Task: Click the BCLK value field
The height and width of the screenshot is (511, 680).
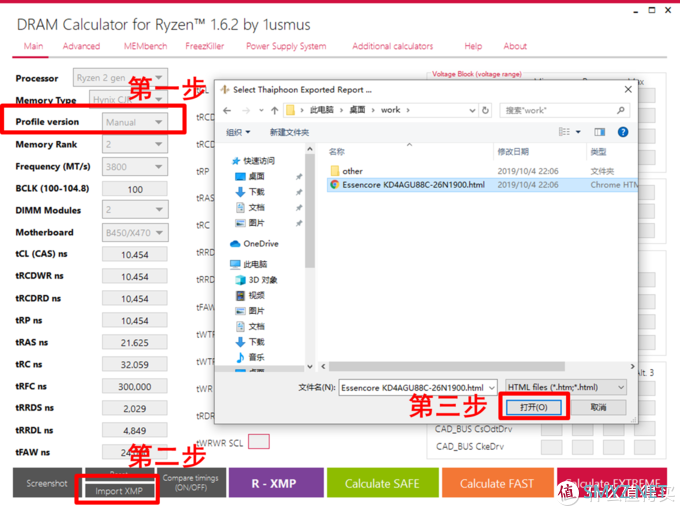Action: point(135,189)
